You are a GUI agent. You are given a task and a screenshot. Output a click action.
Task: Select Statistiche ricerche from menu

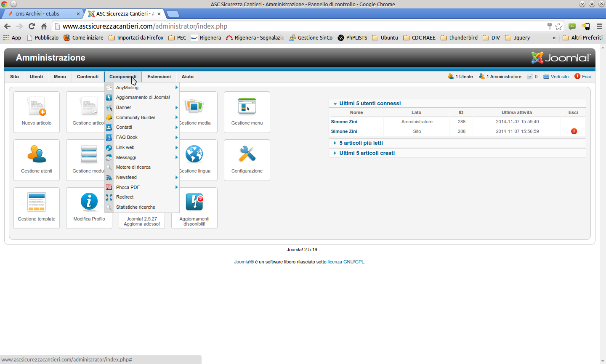click(142, 207)
